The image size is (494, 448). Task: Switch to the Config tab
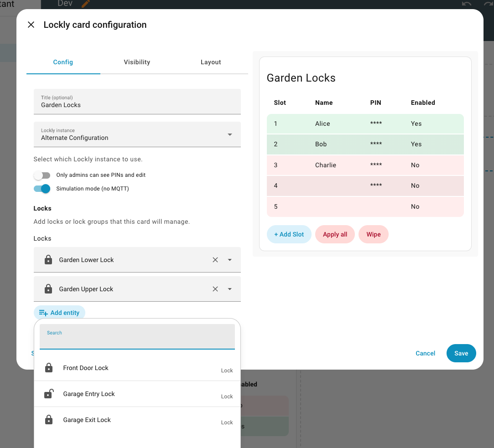click(x=63, y=62)
